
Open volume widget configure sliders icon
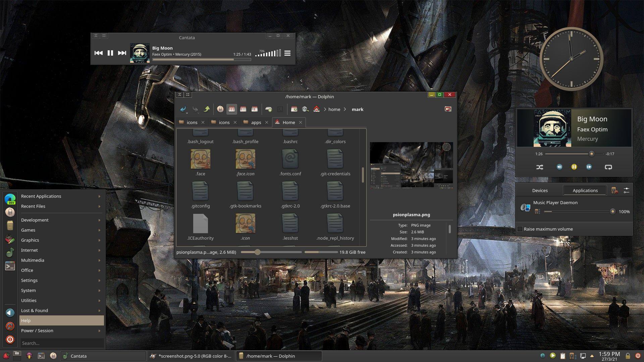click(626, 190)
